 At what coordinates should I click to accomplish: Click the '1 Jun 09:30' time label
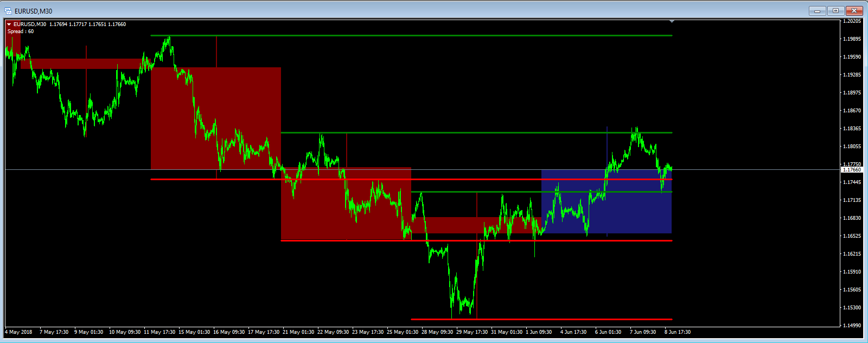coord(539,332)
